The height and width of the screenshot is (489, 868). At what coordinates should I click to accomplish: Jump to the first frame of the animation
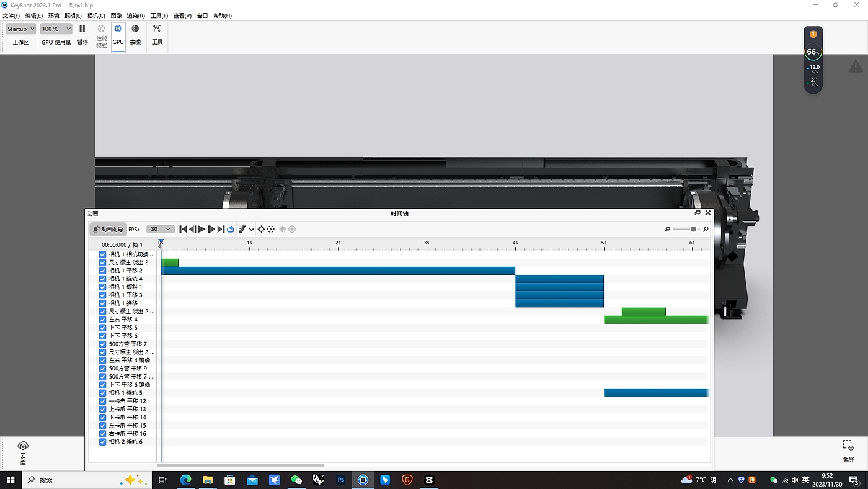pyautogui.click(x=183, y=229)
